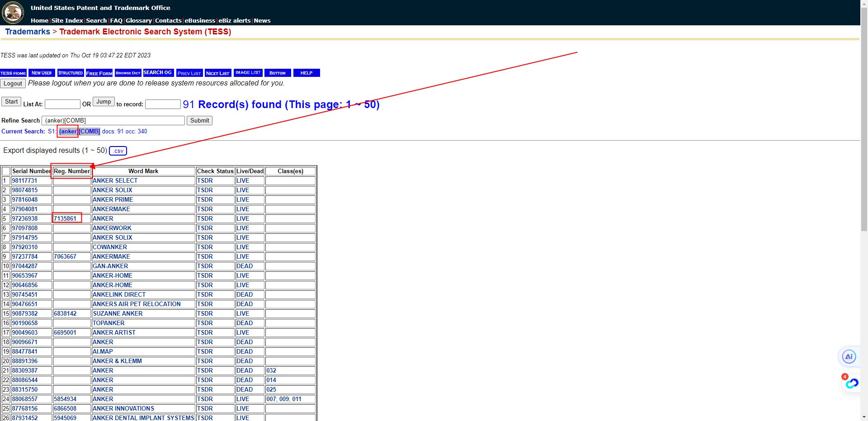The height and width of the screenshot is (421, 868).
Task: Open Home in the top navigation
Action: [x=39, y=20]
